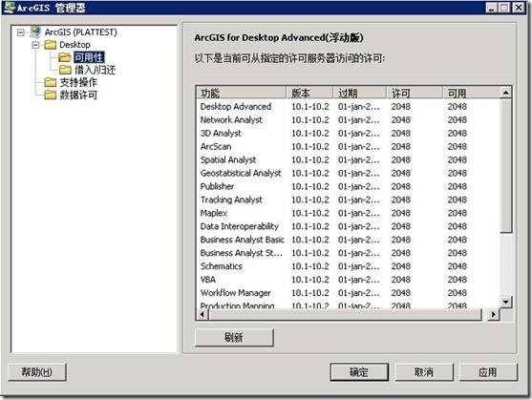Close the ArcGIS 管理器 window
This screenshot has height=400, width=532.
(x=519, y=8)
